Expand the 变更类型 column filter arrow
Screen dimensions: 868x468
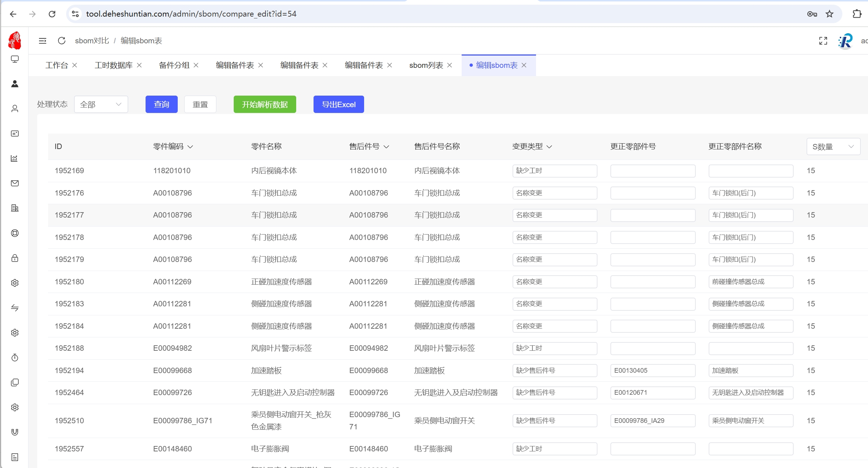tap(549, 147)
